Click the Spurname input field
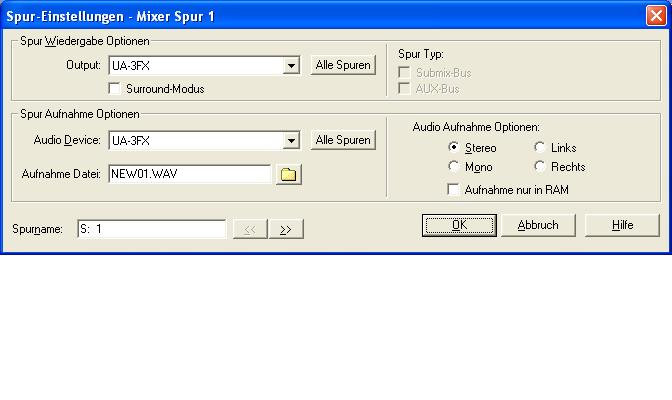The height and width of the screenshot is (400, 672). [x=151, y=229]
